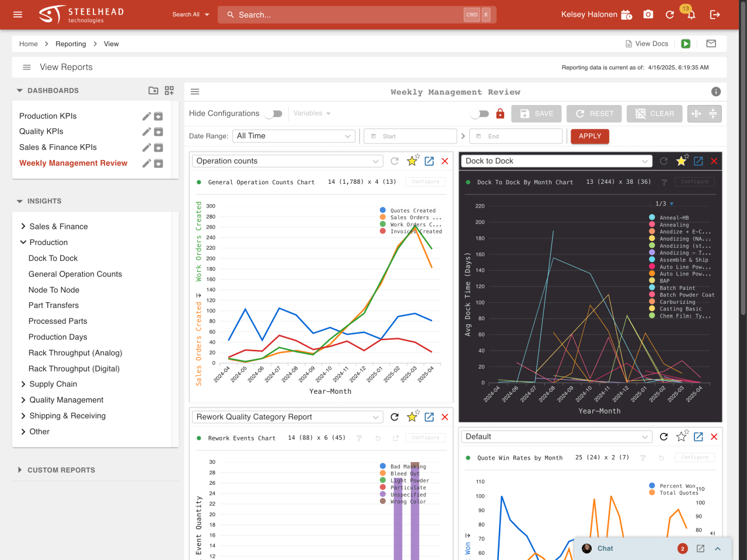
Task: Refresh the Rework Quality Category Report widget
Action: tap(395, 417)
